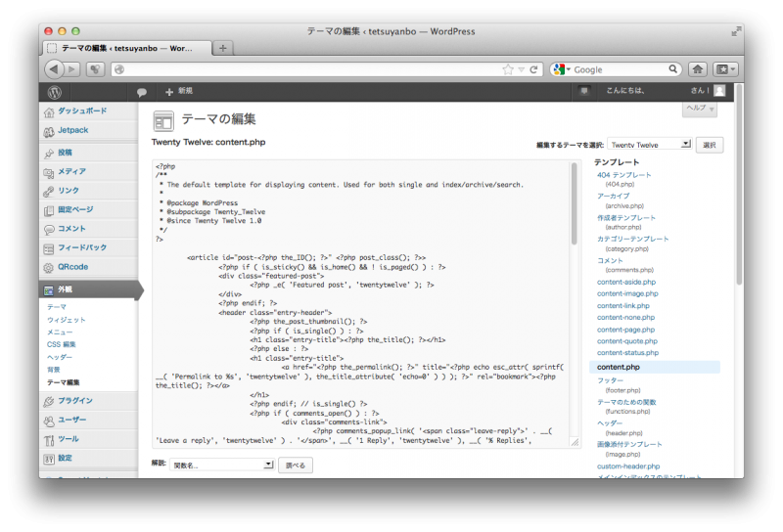The image size is (783, 532).
Task: Open content-none.php file
Action: click(x=625, y=318)
